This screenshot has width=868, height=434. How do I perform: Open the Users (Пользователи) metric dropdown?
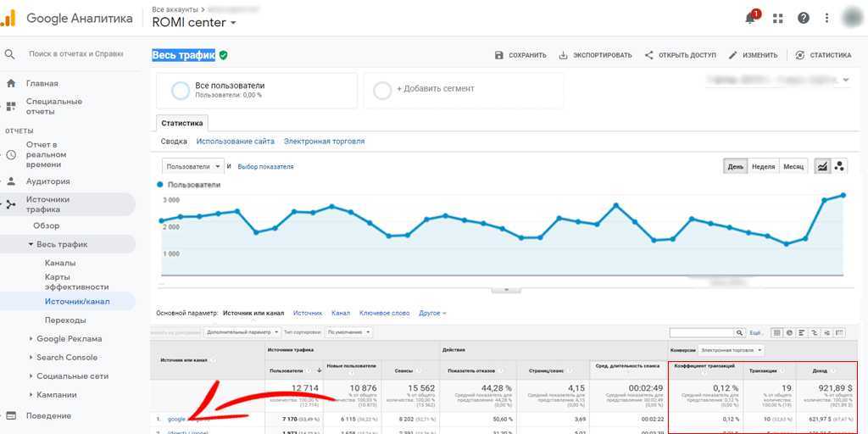click(193, 166)
